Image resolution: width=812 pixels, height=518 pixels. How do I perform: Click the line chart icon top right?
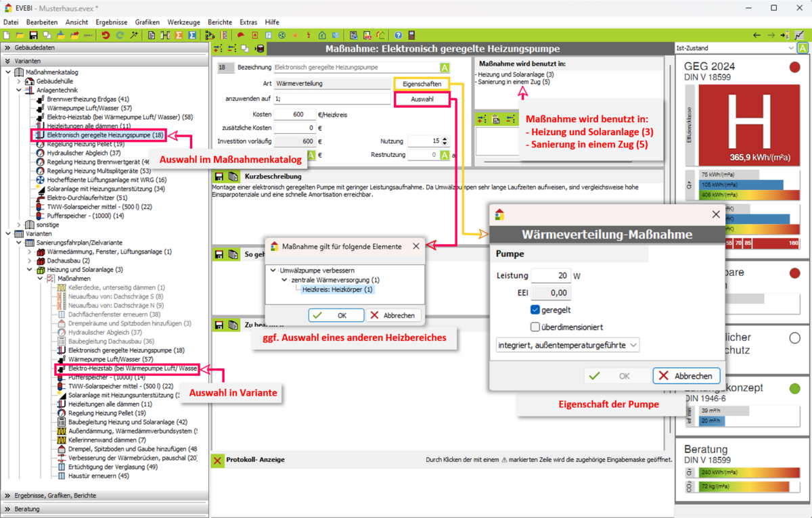(799, 35)
